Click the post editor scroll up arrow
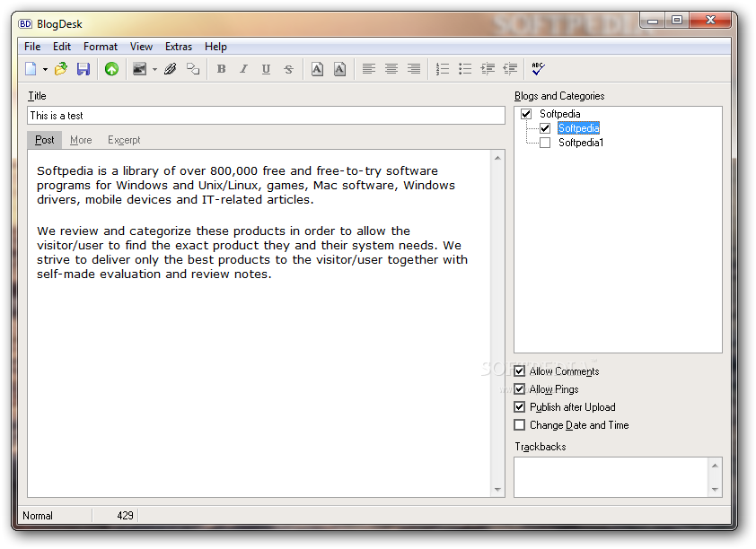Screen dimensions: 756x549 [497, 158]
